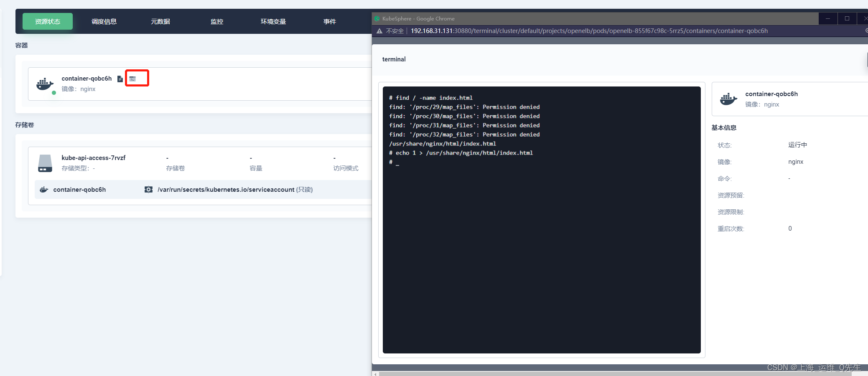This screenshot has width=868, height=376.
Task: Click the docker whale icon of container-qobc6h card
Action: pyautogui.click(x=45, y=84)
